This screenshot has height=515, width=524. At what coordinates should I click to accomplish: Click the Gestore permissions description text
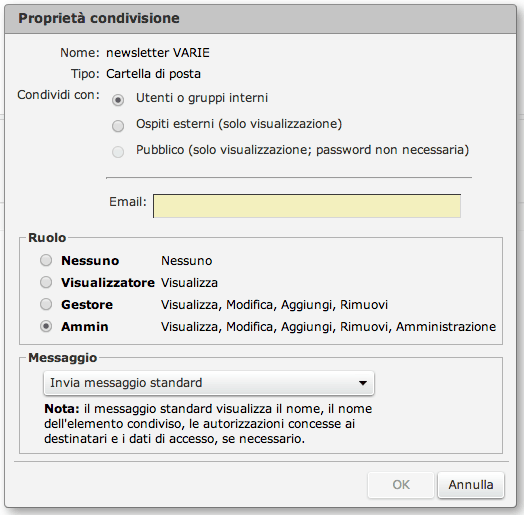pos(274,305)
